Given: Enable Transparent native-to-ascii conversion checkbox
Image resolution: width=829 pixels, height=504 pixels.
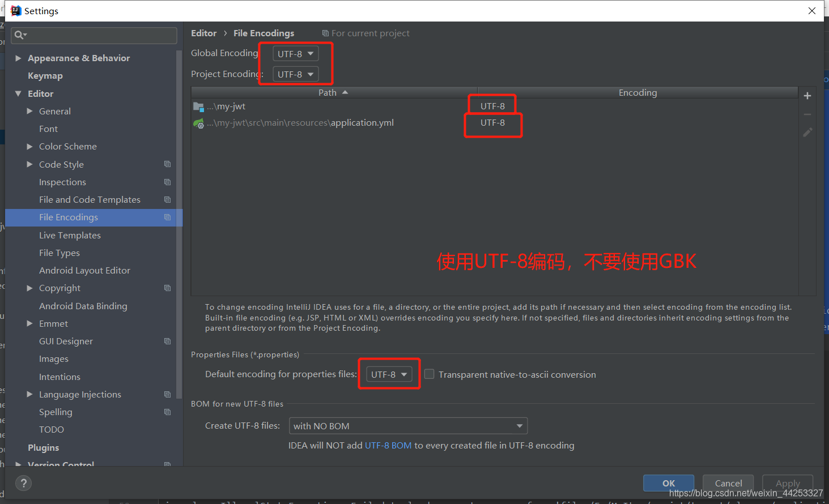Looking at the screenshot, I should [x=430, y=374].
